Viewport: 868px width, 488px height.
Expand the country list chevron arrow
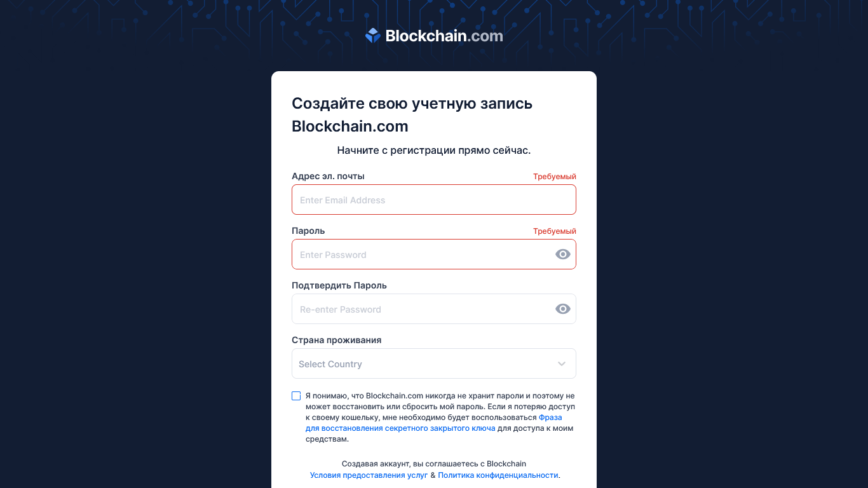tap(562, 364)
